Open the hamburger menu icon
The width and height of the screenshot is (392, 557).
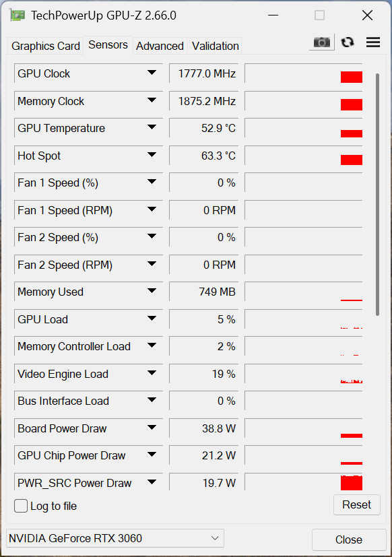pos(373,42)
